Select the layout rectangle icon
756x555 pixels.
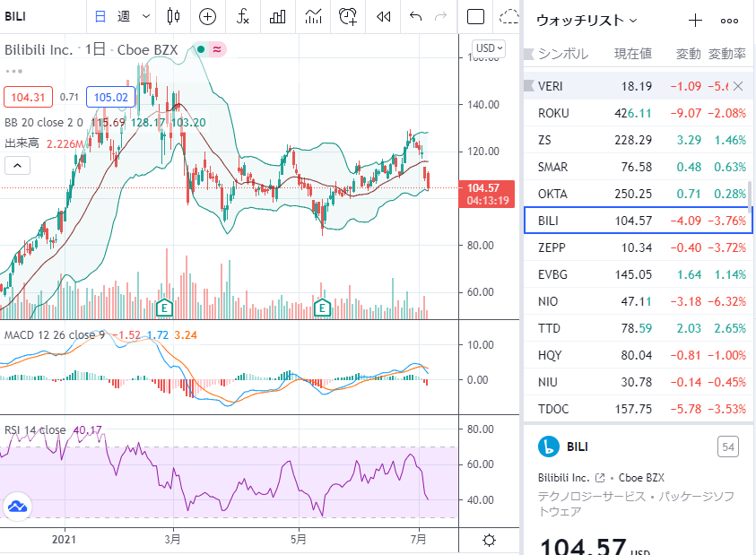[476, 17]
